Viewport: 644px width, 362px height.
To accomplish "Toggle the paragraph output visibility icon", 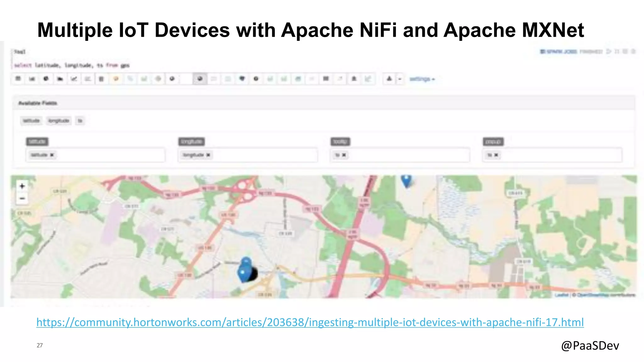I will pos(625,51).
